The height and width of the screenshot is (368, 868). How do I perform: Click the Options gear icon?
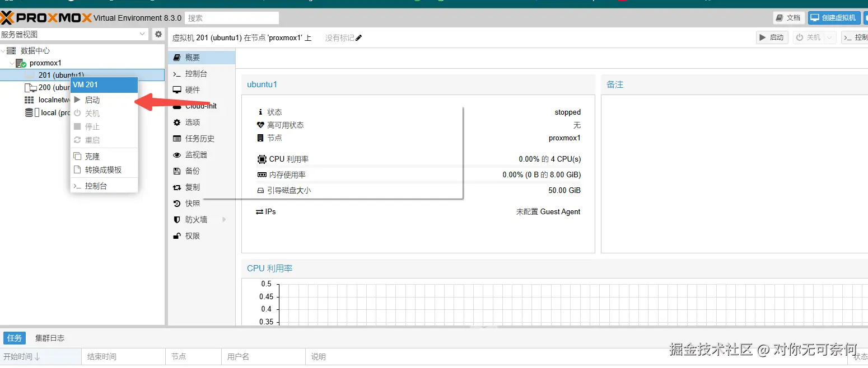177,122
